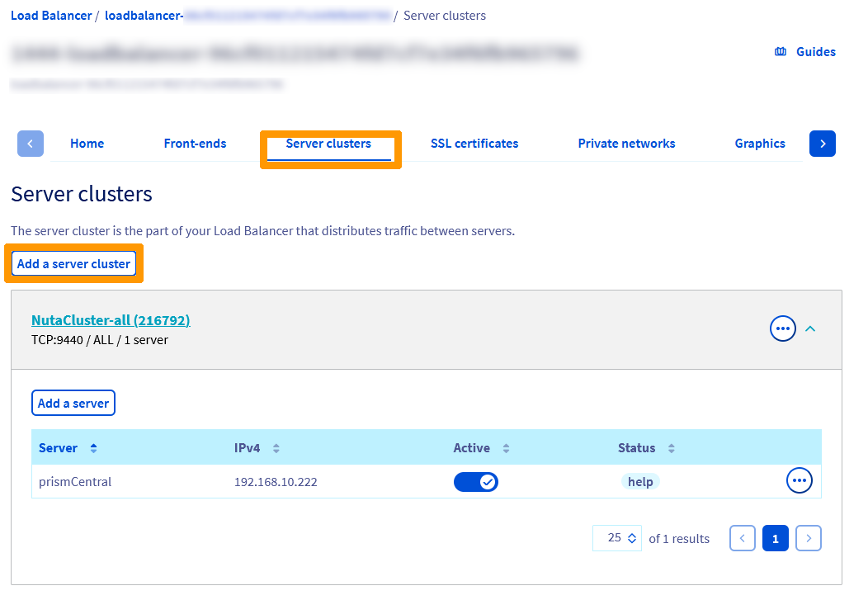Viewport: 868px width, 600px height.
Task: Open the NutaCluster-all (216792) details link
Action: (110, 320)
